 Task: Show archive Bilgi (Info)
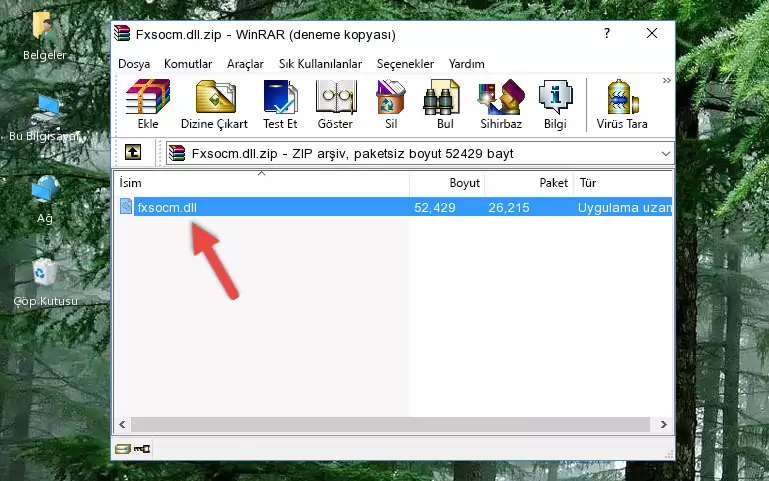(555, 104)
